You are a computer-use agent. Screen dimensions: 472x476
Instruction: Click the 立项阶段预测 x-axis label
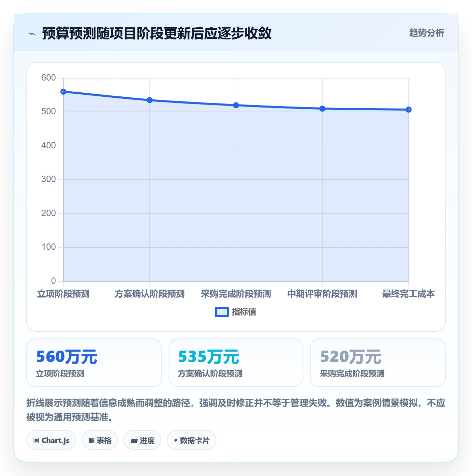coord(63,294)
